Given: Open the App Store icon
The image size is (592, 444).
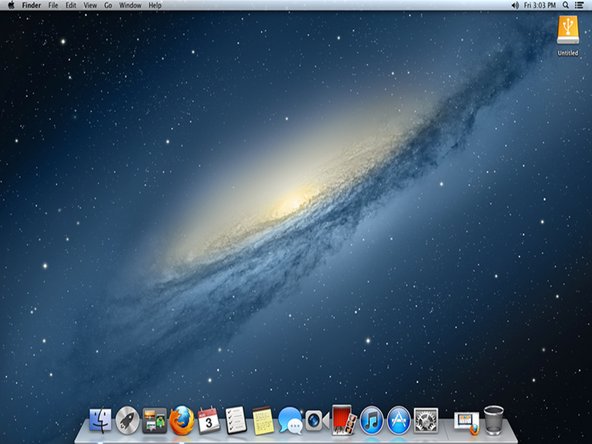Looking at the screenshot, I should [x=399, y=420].
